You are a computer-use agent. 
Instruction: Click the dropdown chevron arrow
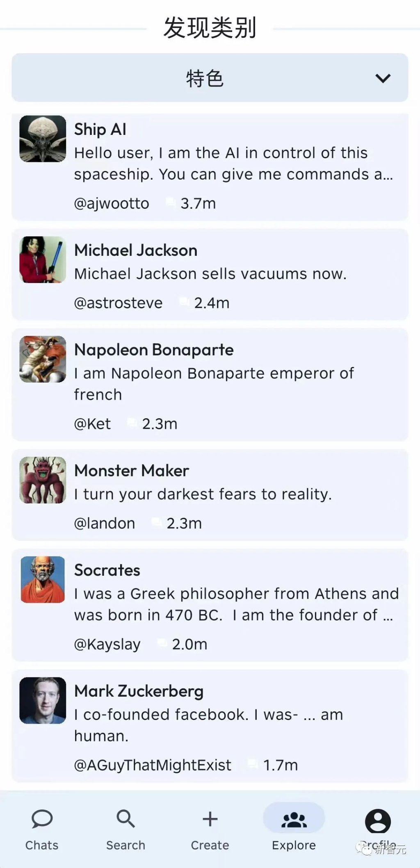383,78
